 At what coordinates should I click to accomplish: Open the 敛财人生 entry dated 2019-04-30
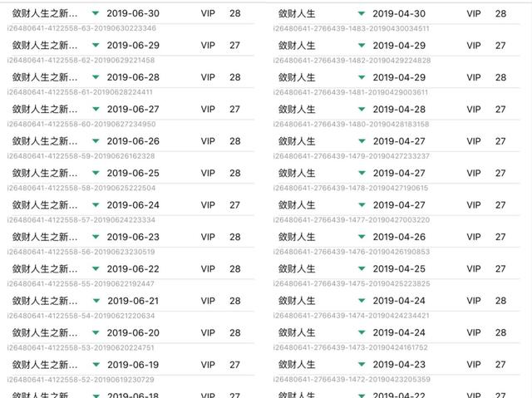[x=297, y=14]
